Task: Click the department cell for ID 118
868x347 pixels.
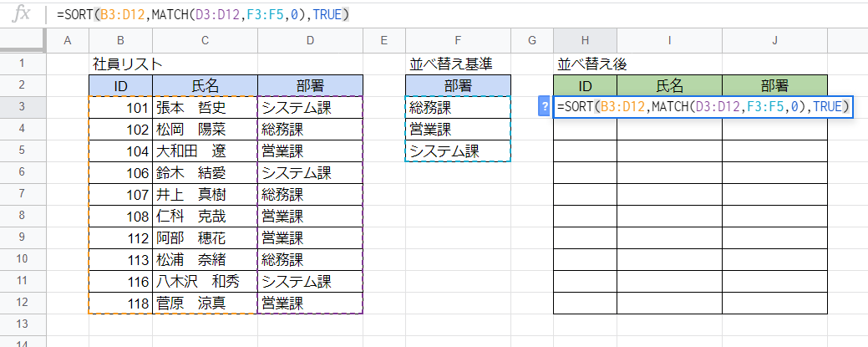Action: pos(310,304)
